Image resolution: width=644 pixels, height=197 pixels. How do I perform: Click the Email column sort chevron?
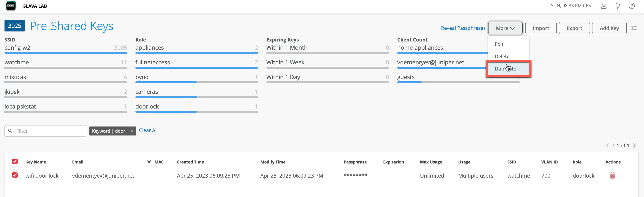click(x=149, y=162)
